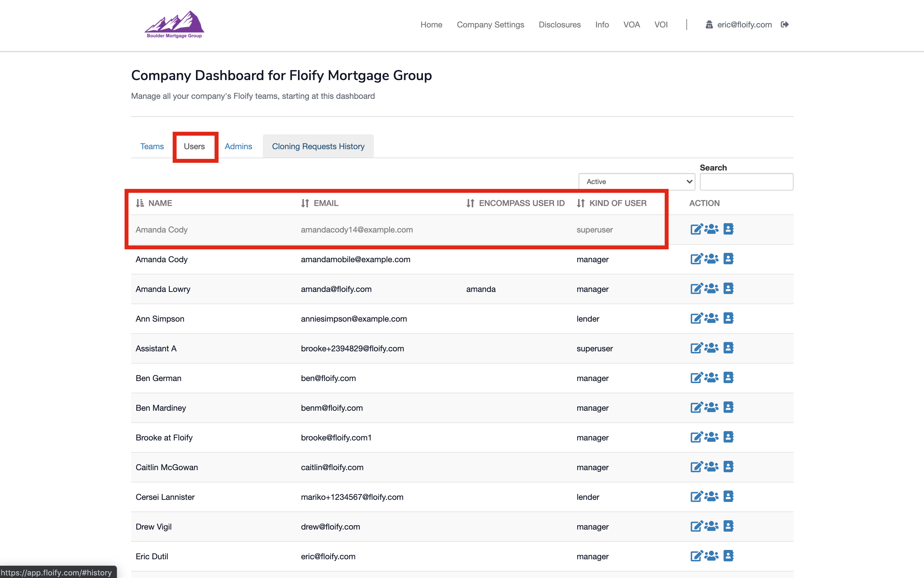Click contact card icon for Assistant A
The height and width of the screenshot is (578, 924).
click(x=728, y=348)
